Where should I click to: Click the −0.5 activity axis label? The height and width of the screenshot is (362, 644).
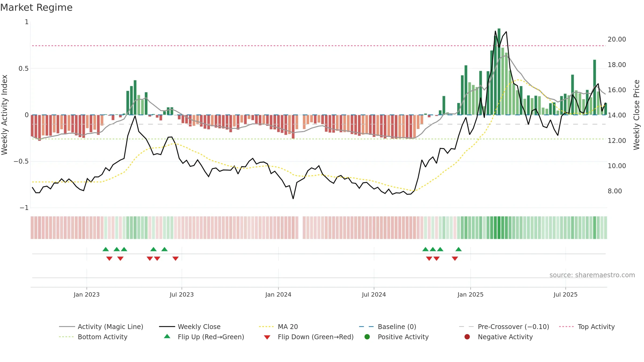21,161
